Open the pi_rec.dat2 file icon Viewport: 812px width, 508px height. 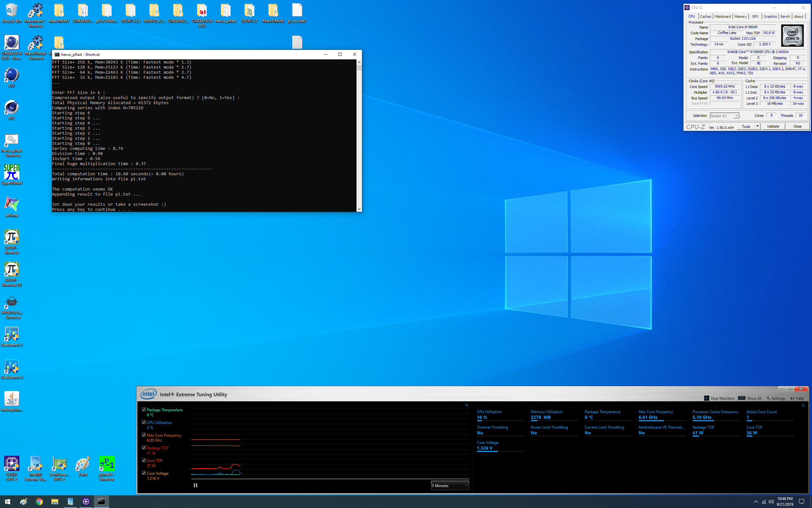(x=297, y=13)
